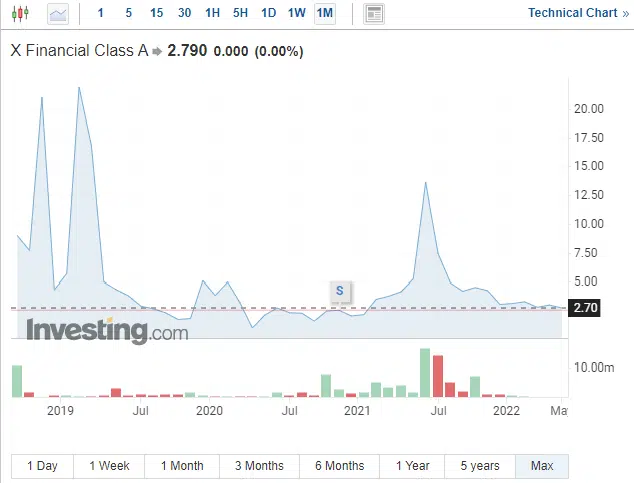
Task: Select the 15 minute interval
Action: tap(156, 13)
